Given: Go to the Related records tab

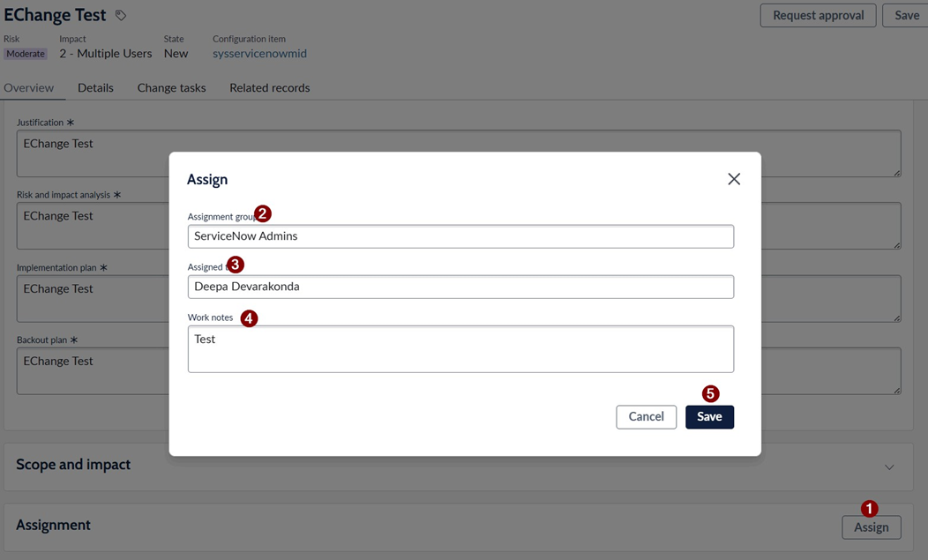Looking at the screenshot, I should 270,87.
